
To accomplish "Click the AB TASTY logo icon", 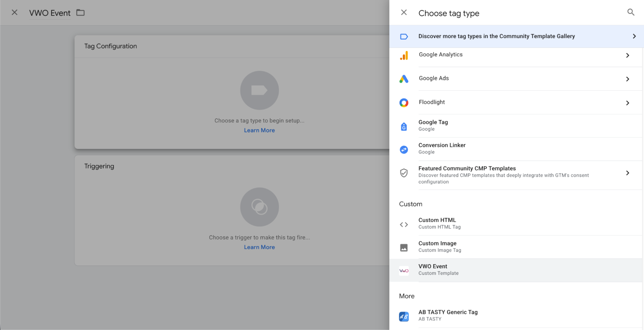I will click(404, 316).
